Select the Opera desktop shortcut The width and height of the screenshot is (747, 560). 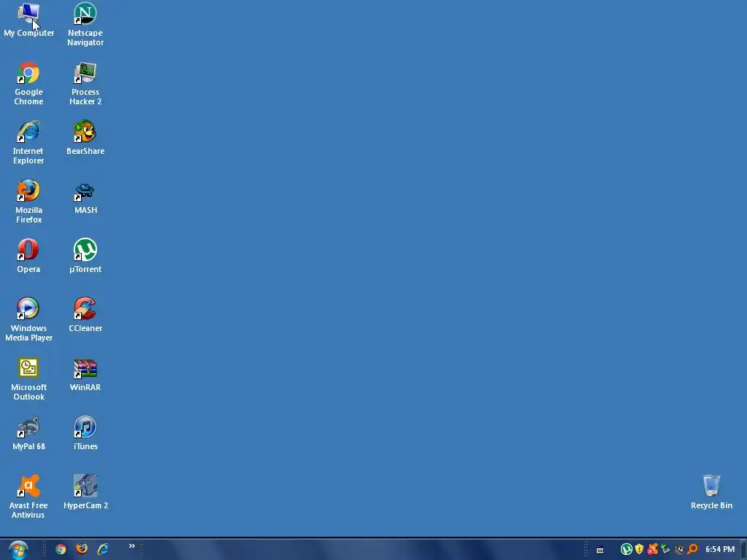click(x=28, y=256)
